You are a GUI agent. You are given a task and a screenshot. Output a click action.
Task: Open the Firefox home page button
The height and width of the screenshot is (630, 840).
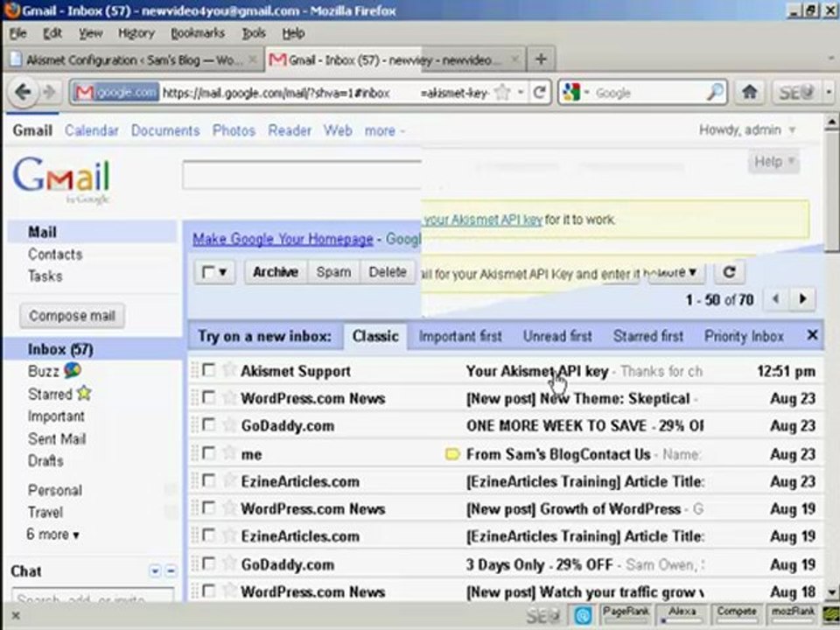click(x=750, y=93)
